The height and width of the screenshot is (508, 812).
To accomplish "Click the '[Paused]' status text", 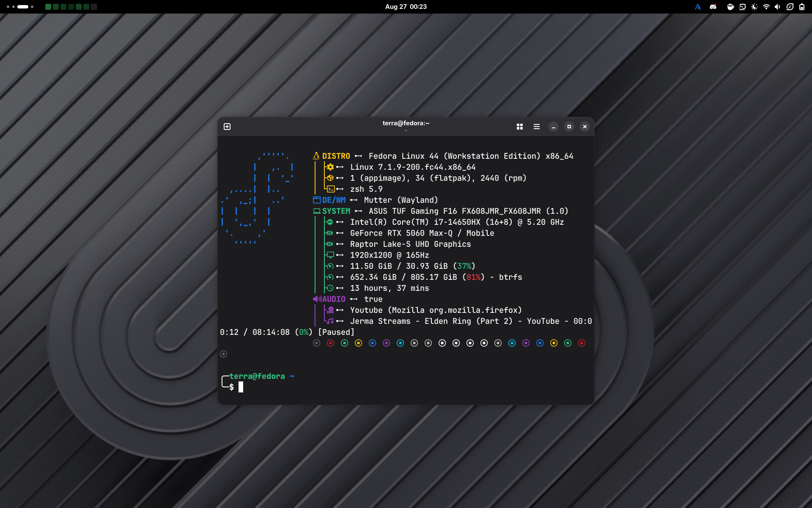I will tap(336, 332).
